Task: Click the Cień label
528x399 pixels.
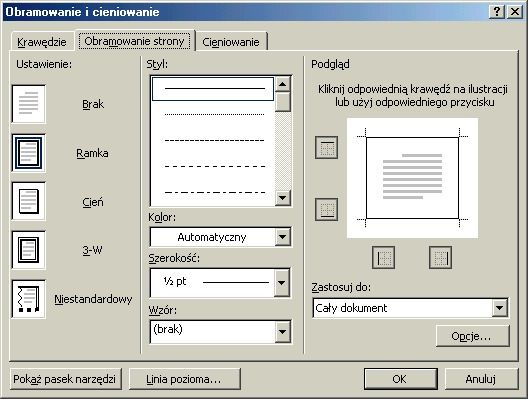Action: [x=93, y=202]
